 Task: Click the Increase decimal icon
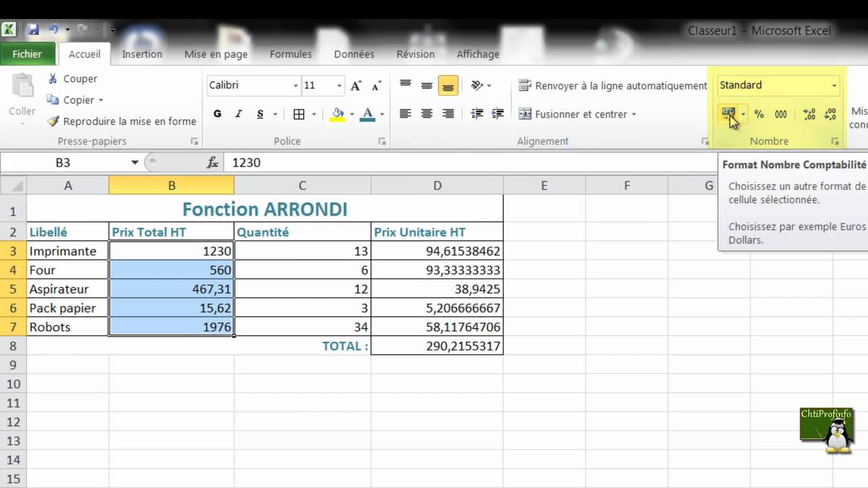(809, 115)
